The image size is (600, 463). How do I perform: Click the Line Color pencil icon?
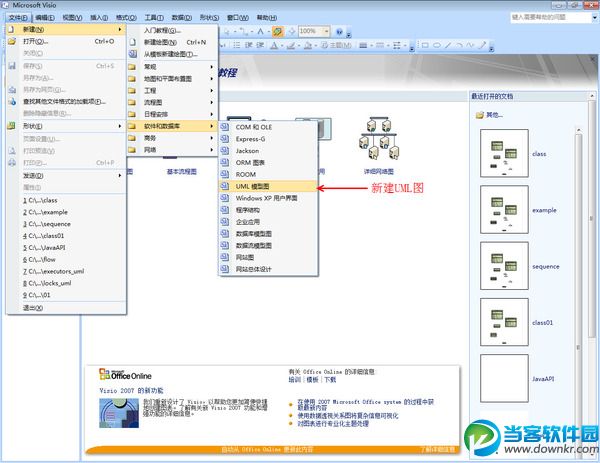click(x=290, y=46)
